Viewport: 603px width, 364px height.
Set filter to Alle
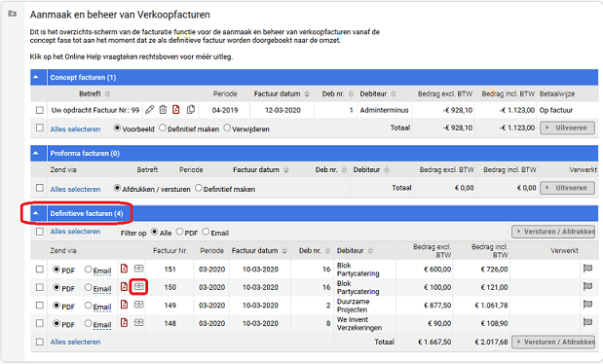point(154,232)
